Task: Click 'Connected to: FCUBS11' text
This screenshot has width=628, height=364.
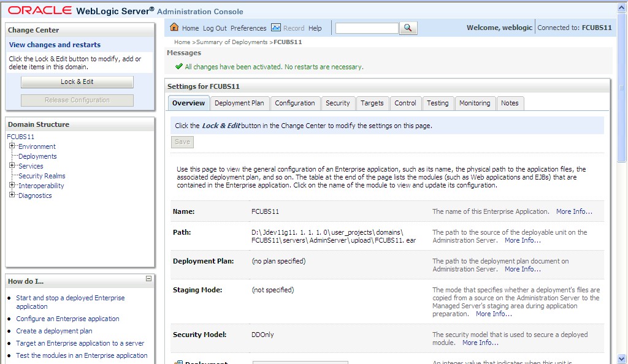Action: click(x=574, y=28)
